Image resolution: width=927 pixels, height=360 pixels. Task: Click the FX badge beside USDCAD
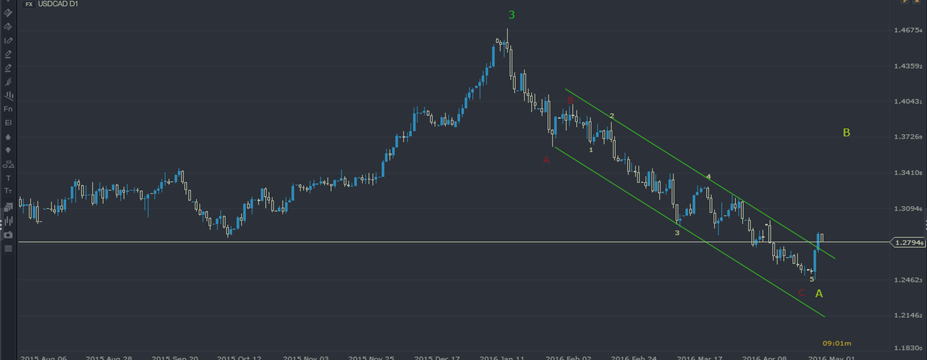(28, 4)
